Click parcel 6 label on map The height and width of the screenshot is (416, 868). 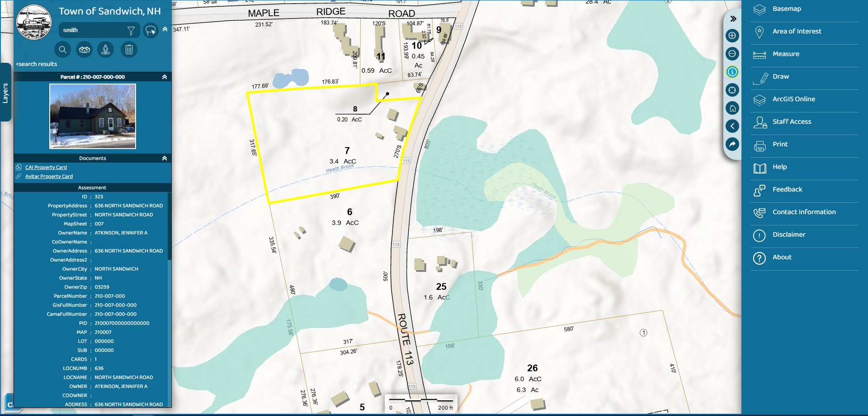point(349,212)
